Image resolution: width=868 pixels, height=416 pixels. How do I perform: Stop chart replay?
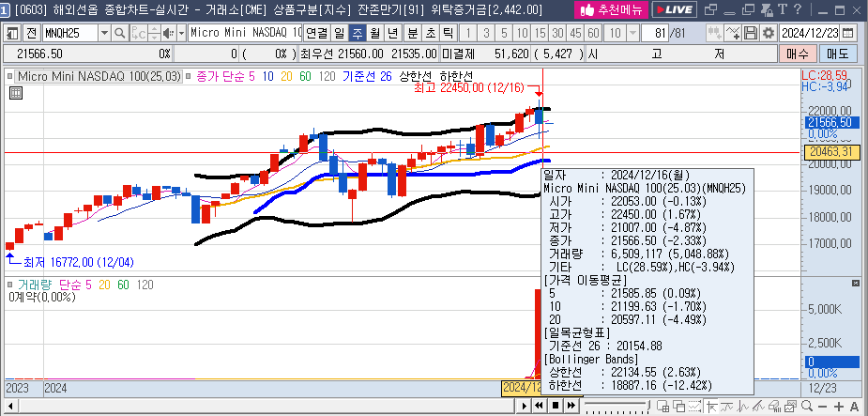(556, 406)
